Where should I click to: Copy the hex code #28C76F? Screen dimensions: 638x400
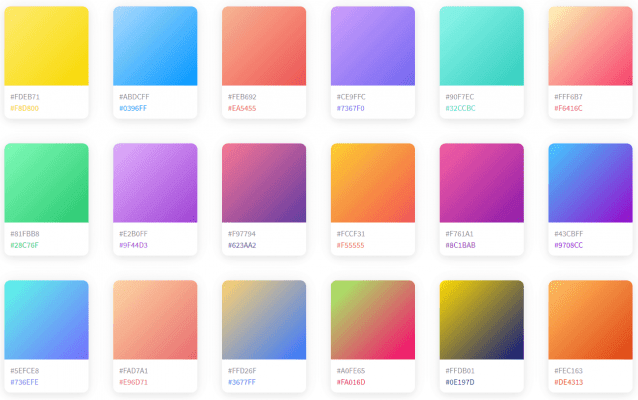[x=24, y=245]
